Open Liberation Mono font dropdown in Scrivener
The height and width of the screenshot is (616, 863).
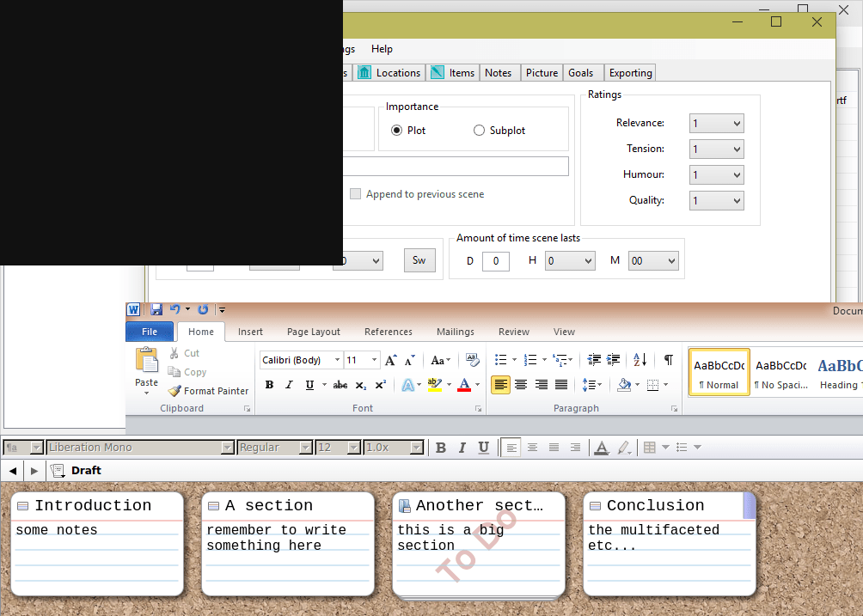coord(227,448)
